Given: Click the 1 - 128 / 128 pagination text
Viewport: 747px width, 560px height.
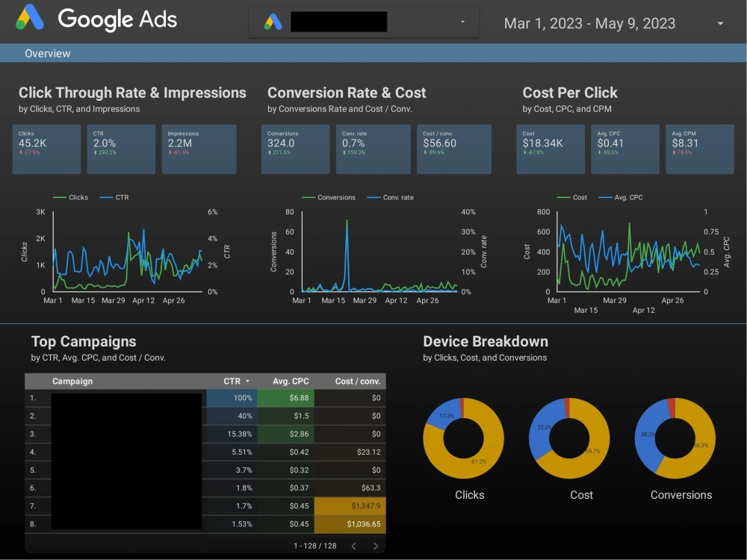Looking at the screenshot, I should click(x=315, y=546).
